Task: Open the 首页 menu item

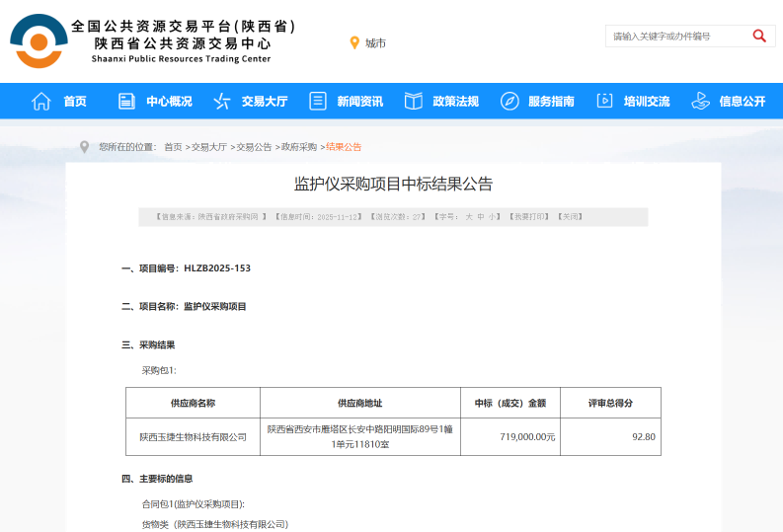Action: [75, 102]
